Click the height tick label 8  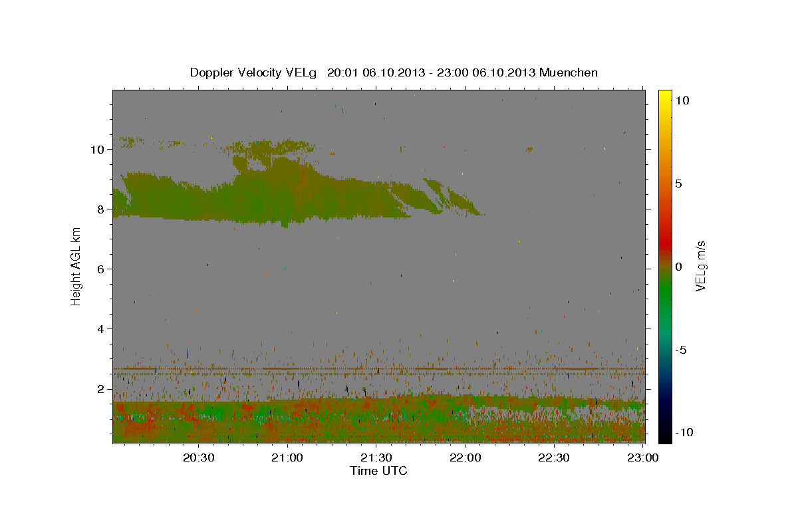click(100, 209)
